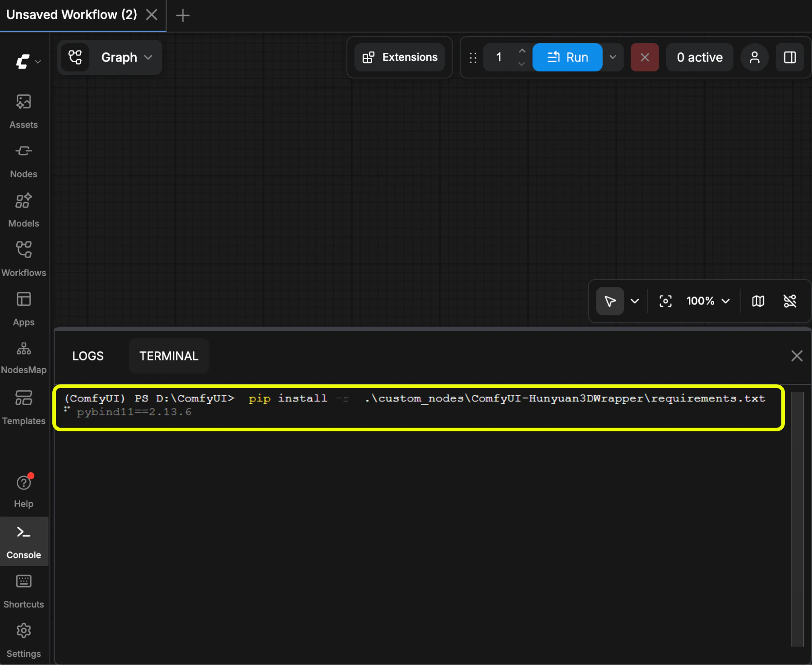Toggle node link visibility on the canvas
Screen dimensions: 812x665
[x=790, y=301]
